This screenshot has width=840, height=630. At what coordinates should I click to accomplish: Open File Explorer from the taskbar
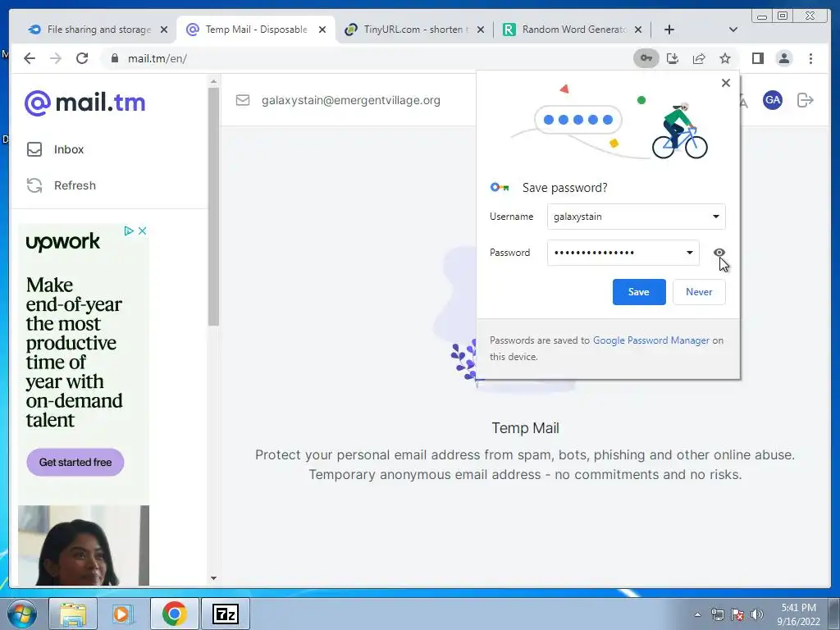[73, 614]
